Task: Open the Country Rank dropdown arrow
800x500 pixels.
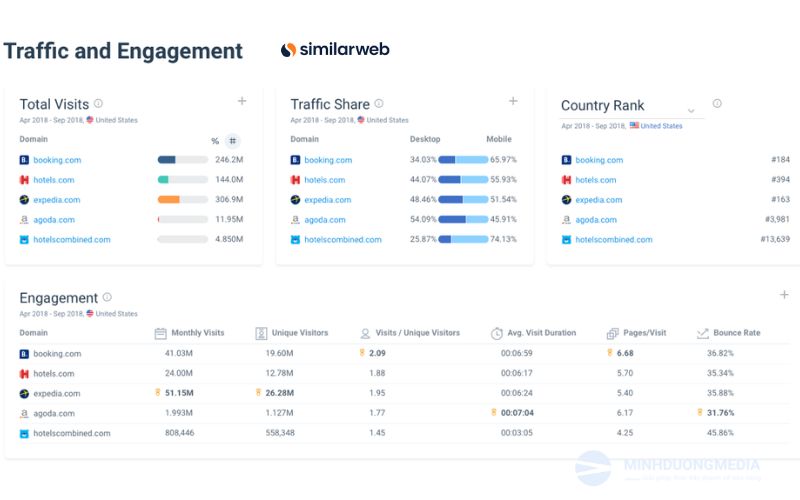Action: pos(691,110)
